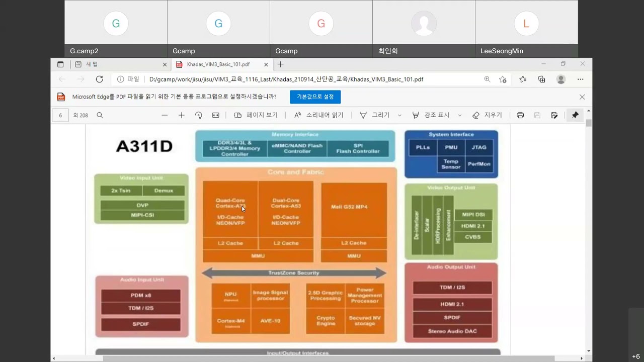This screenshot has height=362, width=644.
Task: Go back to the previous page
Action: [62, 79]
